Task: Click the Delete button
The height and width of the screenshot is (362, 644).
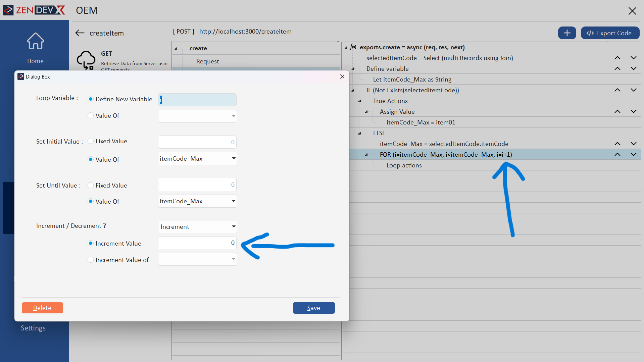Action: (x=42, y=308)
